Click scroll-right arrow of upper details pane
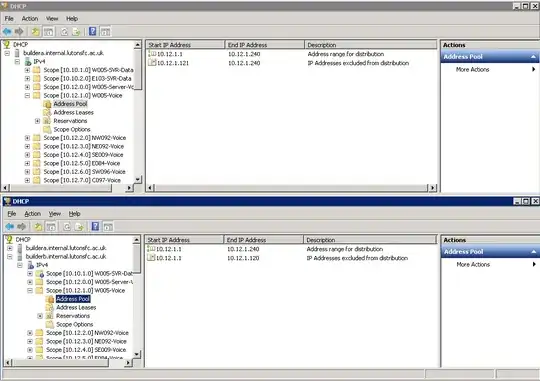The image size is (540, 381). pos(433,188)
